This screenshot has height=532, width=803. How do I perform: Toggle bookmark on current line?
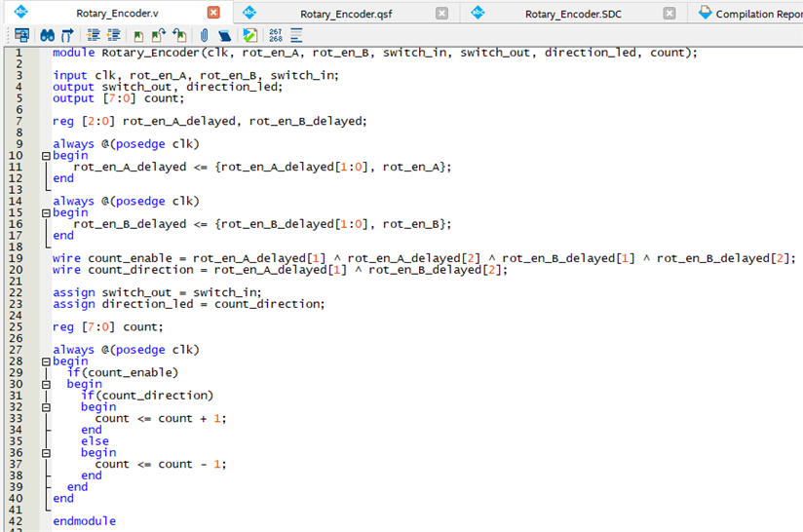pyautogui.click(x=138, y=36)
